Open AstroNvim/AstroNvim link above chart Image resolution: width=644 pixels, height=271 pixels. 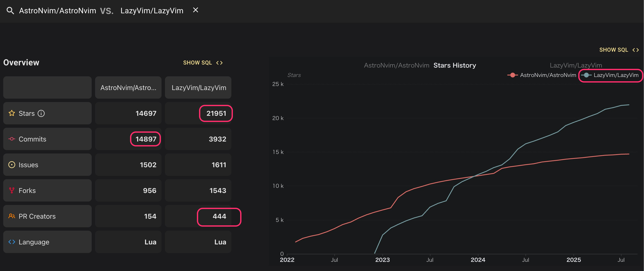pos(397,65)
